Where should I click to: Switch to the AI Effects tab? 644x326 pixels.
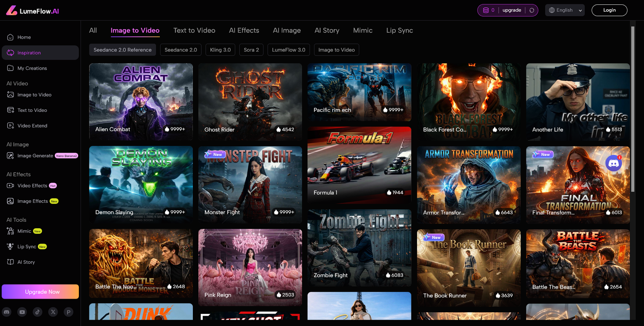[244, 31]
